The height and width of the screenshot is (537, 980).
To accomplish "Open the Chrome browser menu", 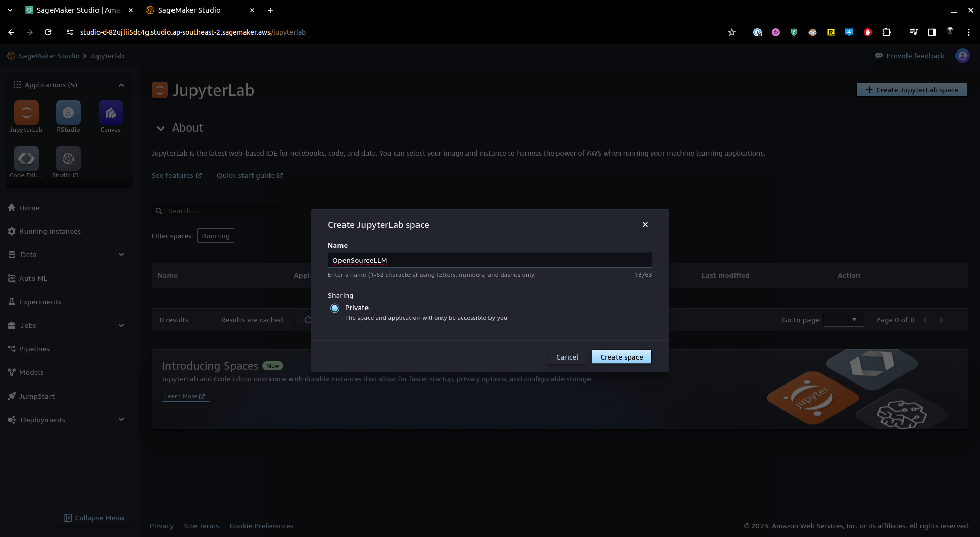I will tap(969, 32).
